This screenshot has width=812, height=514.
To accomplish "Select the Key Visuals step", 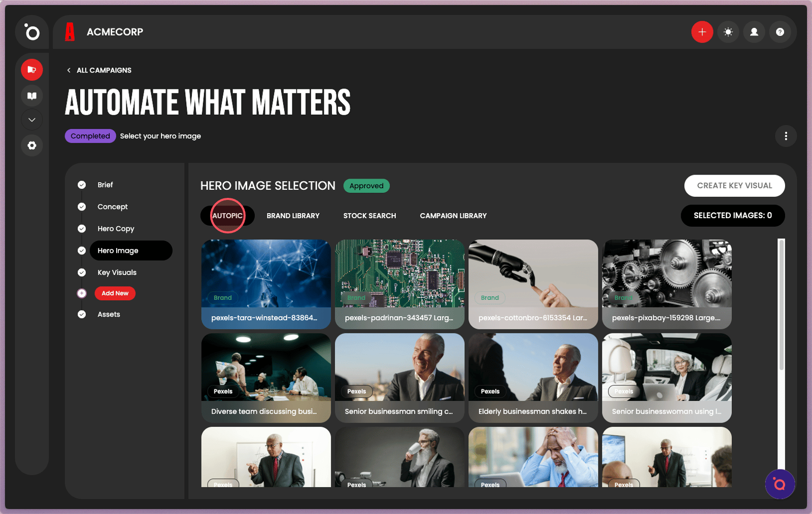I will (x=117, y=272).
